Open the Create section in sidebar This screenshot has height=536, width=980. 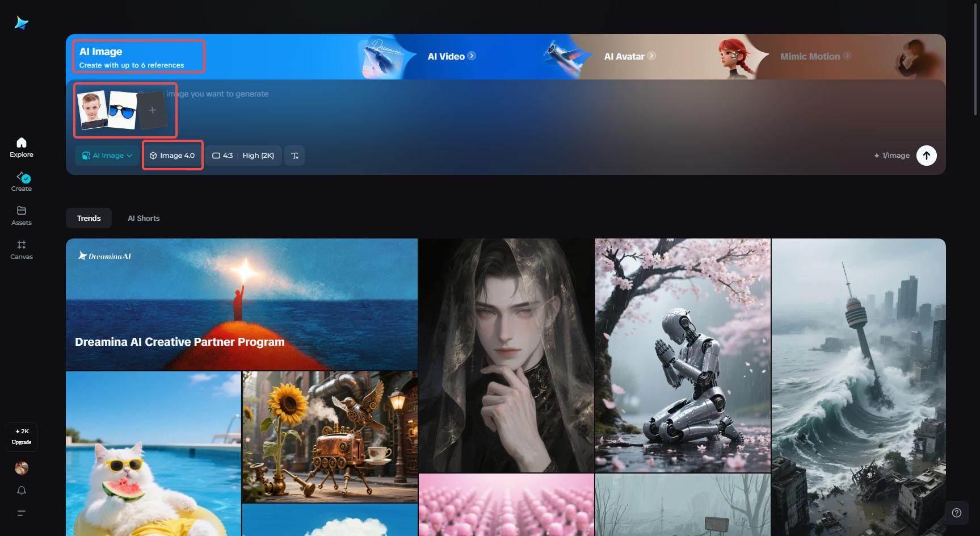[22, 182]
